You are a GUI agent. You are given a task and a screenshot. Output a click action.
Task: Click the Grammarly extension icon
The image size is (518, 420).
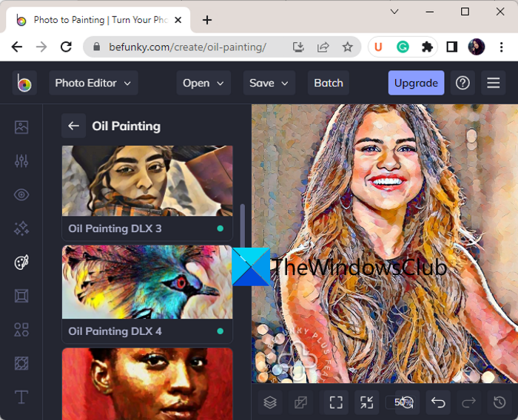[403, 47]
